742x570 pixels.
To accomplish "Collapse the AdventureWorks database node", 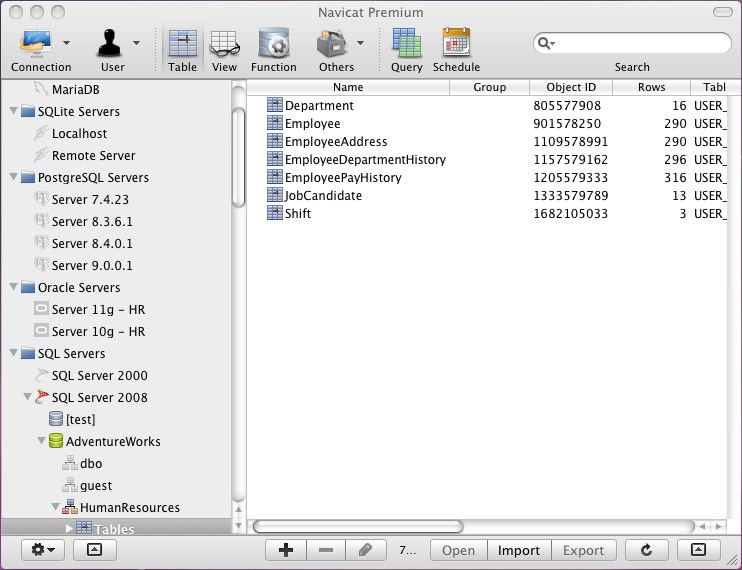I will tap(42, 441).
